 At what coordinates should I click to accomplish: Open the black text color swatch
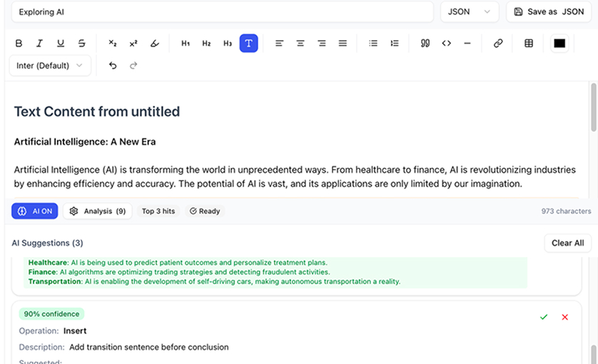[559, 44]
